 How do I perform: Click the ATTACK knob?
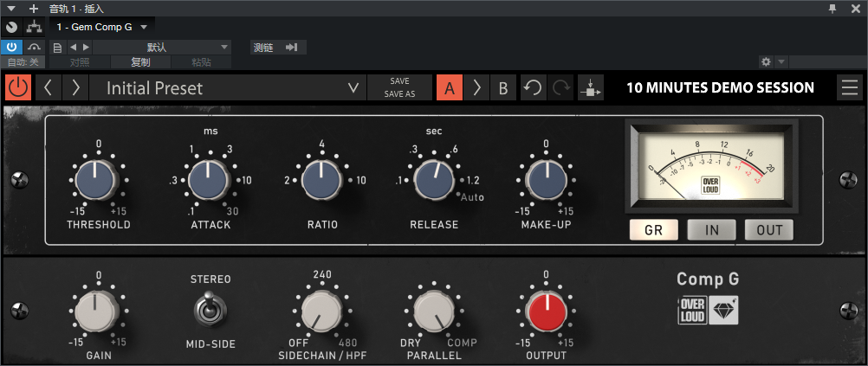click(x=208, y=180)
